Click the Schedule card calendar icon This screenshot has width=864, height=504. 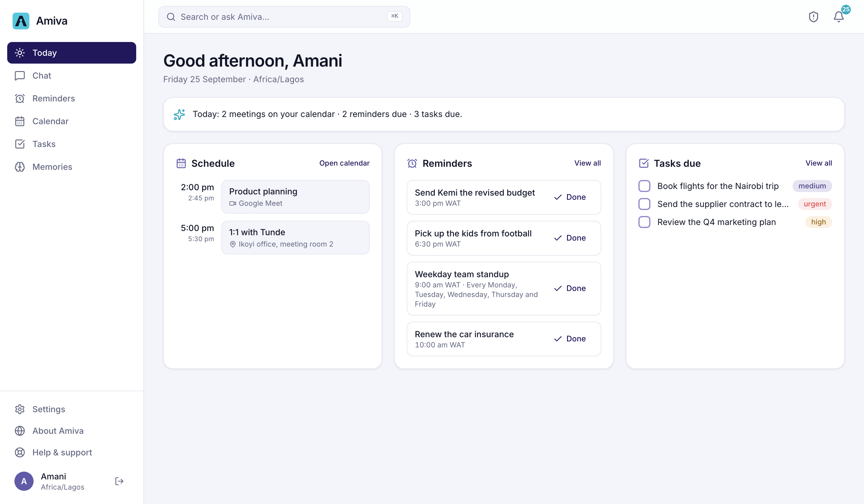coord(181,163)
